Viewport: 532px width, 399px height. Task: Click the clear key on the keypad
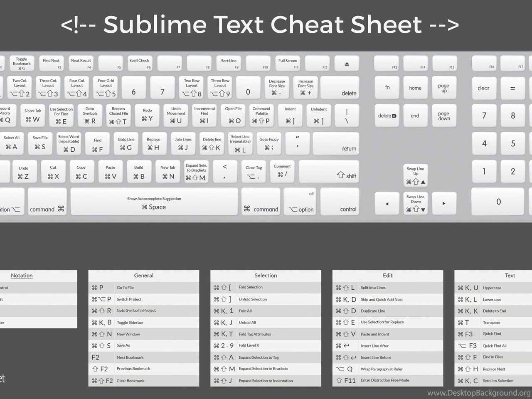pos(484,88)
